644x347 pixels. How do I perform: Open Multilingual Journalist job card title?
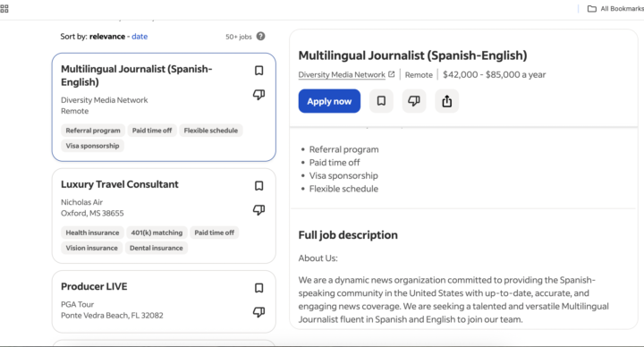136,75
